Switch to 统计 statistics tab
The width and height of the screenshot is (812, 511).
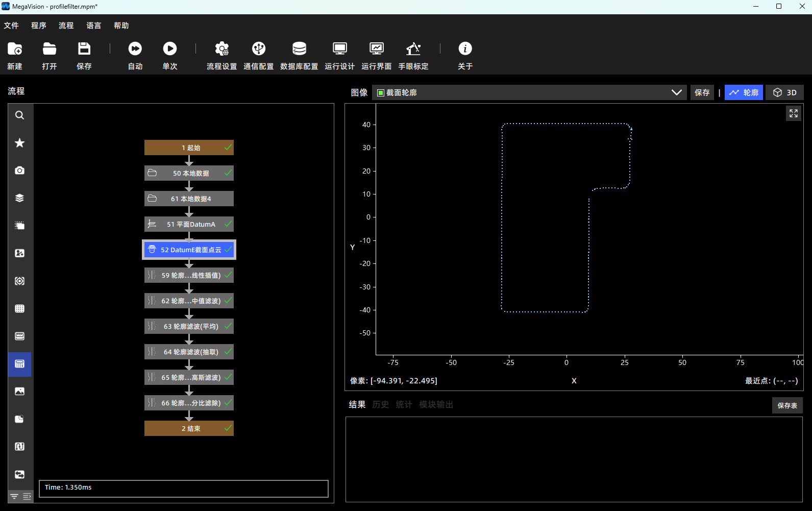[404, 405]
